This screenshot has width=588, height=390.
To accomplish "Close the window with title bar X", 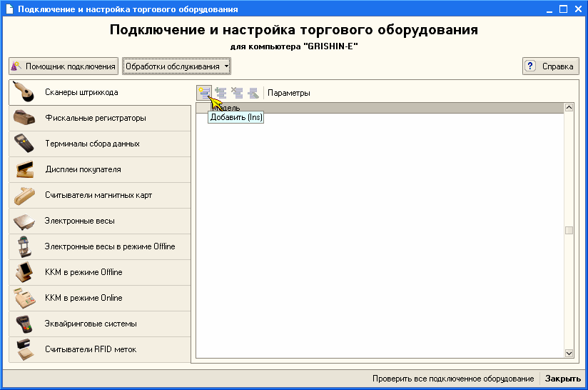I will (578, 9).
